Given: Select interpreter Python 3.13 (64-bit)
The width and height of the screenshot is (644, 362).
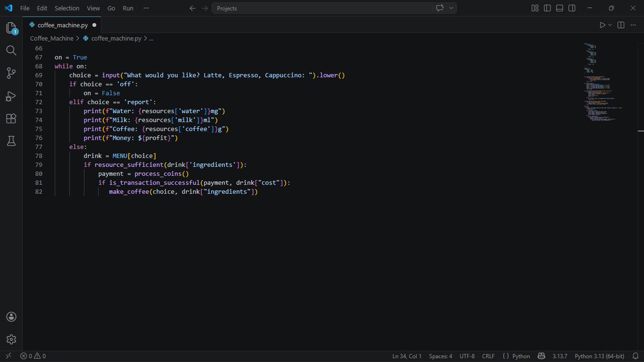Looking at the screenshot, I should (x=599, y=356).
